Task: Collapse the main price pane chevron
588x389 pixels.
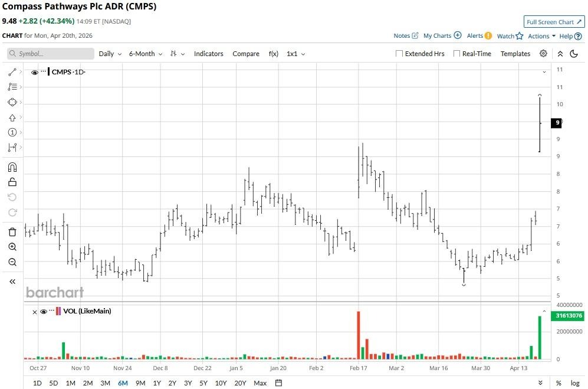Action: [x=544, y=71]
